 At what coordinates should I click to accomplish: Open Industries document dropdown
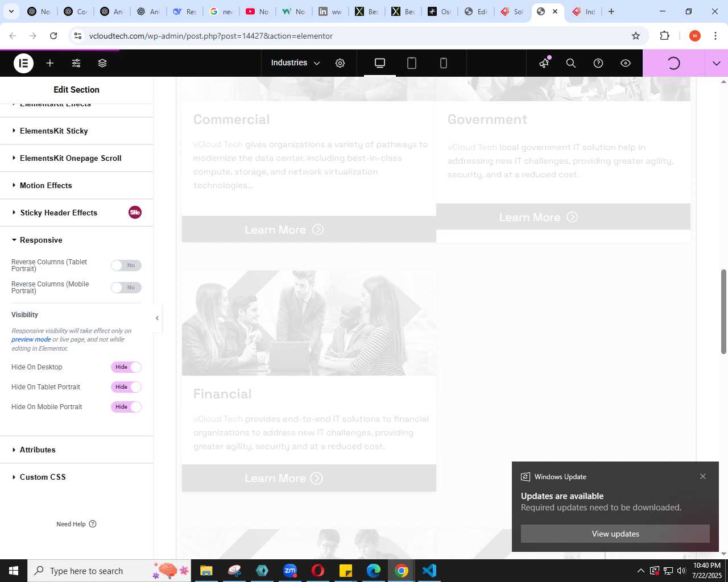point(295,63)
